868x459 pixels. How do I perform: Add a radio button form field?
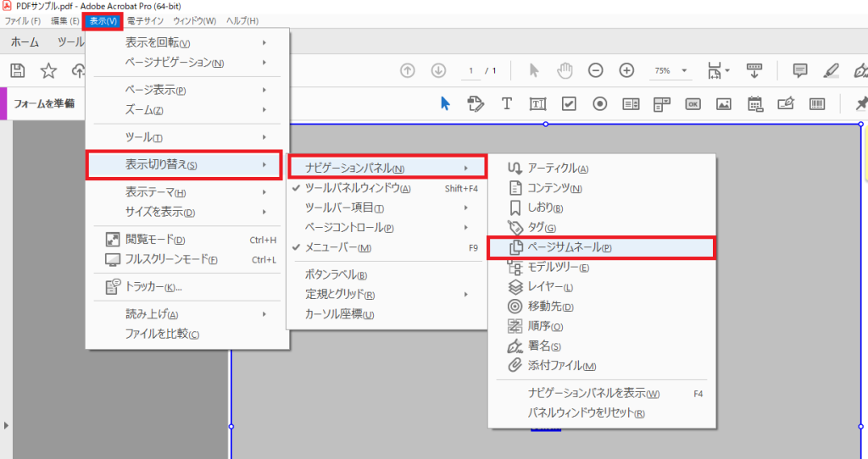[x=600, y=103]
